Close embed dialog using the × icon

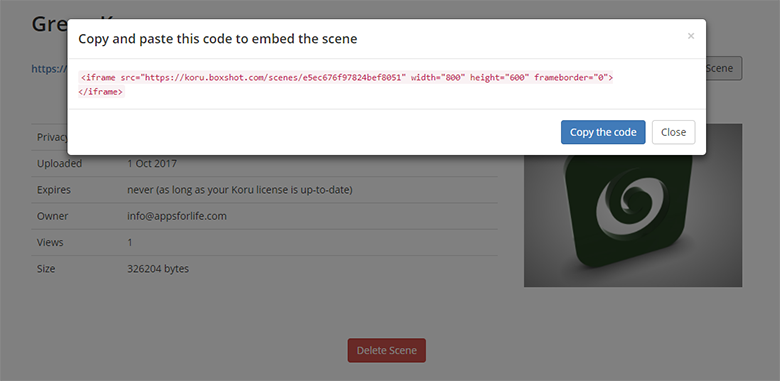pos(690,36)
